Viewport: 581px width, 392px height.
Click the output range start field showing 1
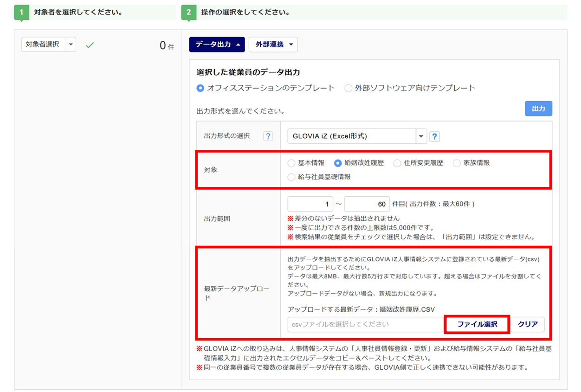tap(310, 204)
